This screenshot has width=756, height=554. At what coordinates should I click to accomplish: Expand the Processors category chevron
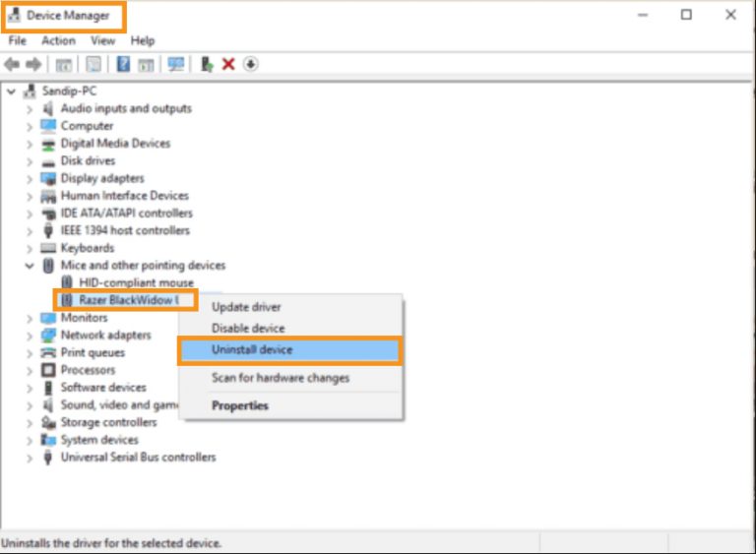pyautogui.click(x=30, y=371)
